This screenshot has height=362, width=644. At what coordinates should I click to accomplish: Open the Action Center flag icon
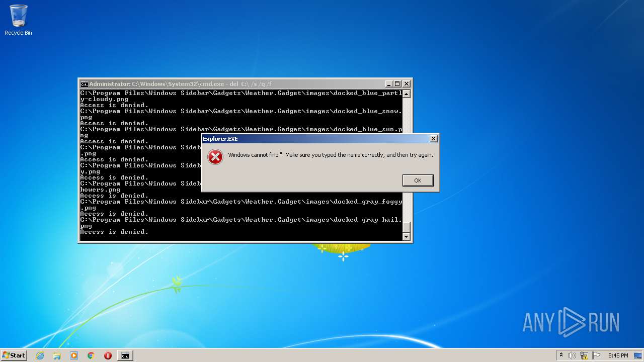pyautogui.click(x=596, y=355)
